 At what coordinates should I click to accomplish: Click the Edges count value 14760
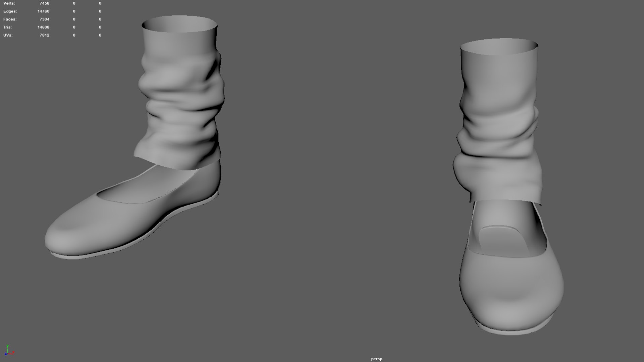(43, 11)
